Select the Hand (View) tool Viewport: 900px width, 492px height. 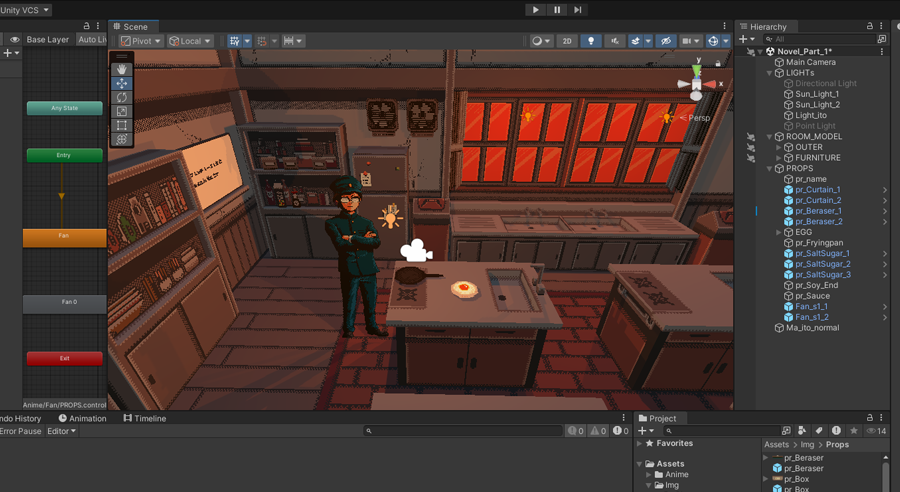122,70
